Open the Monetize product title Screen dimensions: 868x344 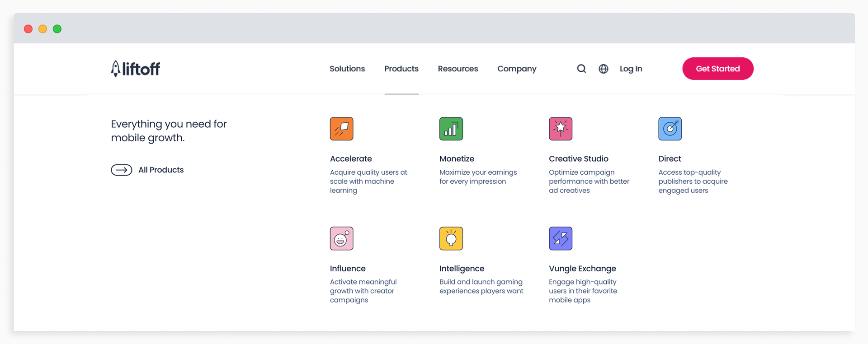coord(457,158)
